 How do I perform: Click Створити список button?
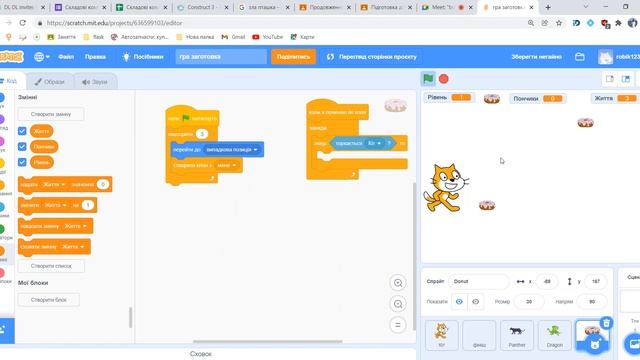click(51, 266)
